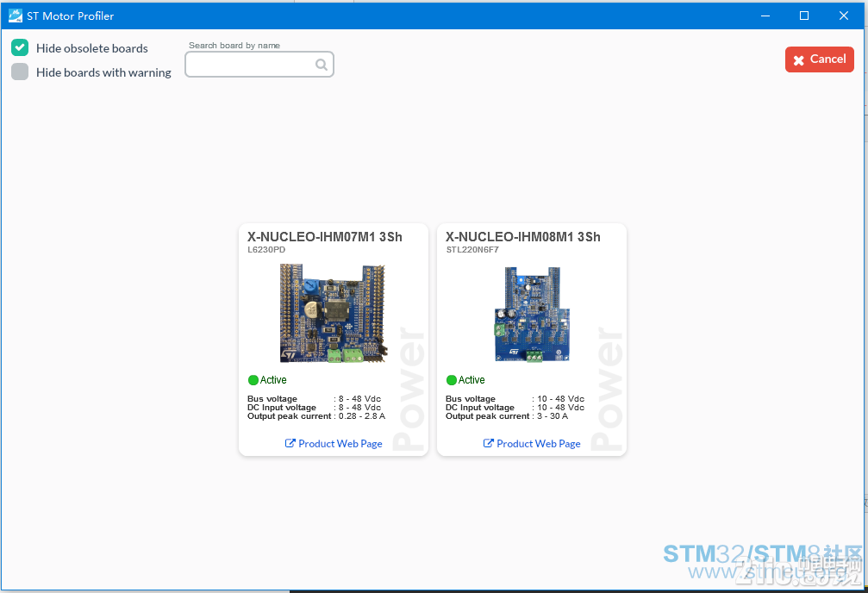Click external link icon on IHM07M1 card
868x593 pixels.
pos(290,443)
